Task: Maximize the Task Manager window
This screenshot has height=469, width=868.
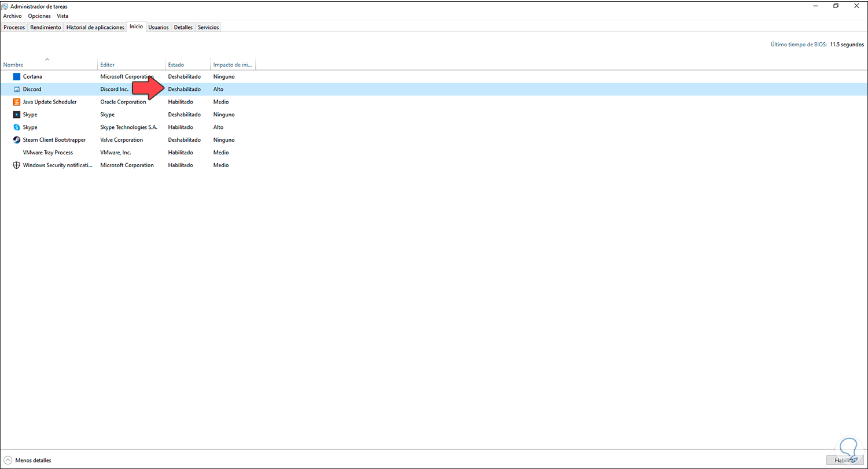Action: tap(836, 6)
